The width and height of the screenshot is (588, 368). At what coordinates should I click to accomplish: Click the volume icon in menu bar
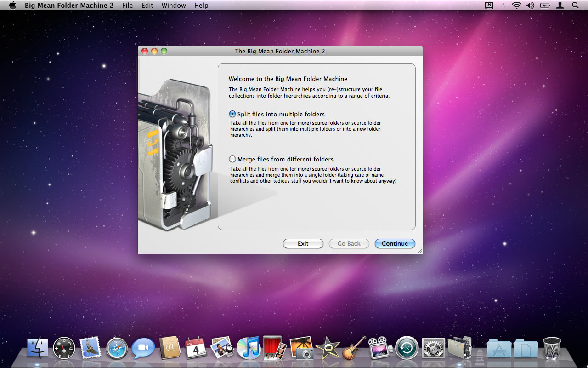530,6
